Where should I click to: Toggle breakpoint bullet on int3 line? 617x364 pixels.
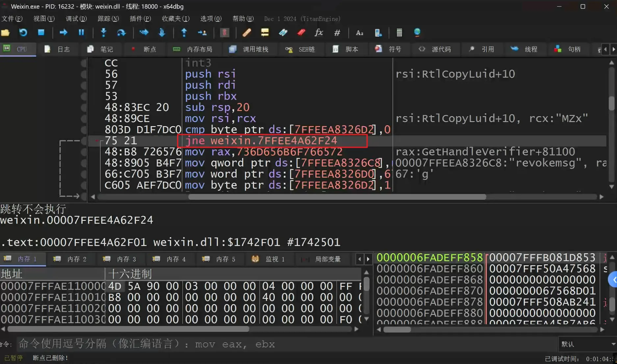pyautogui.click(x=84, y=63)
